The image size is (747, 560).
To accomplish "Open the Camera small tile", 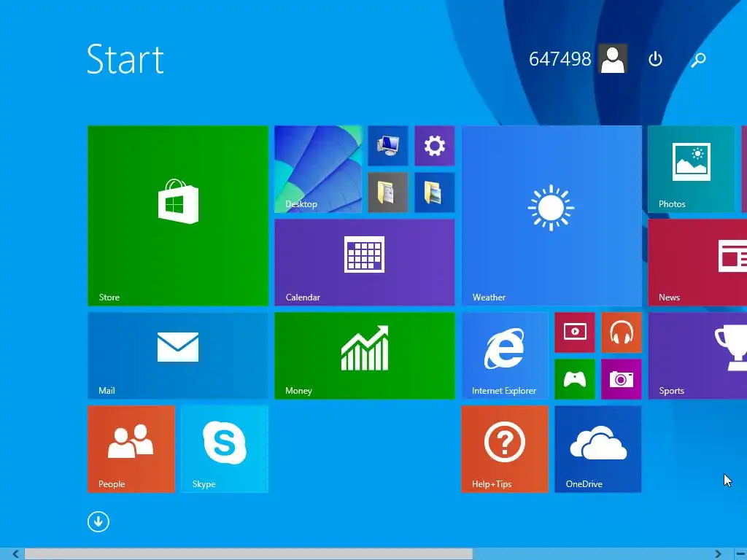I will [x=622, y=379].
